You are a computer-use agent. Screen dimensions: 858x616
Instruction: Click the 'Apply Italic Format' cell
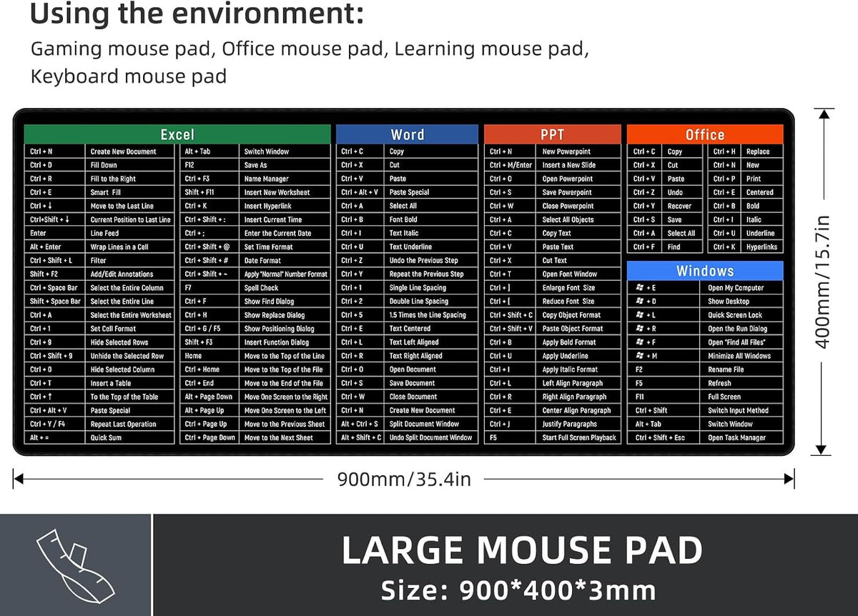point(579,369)
